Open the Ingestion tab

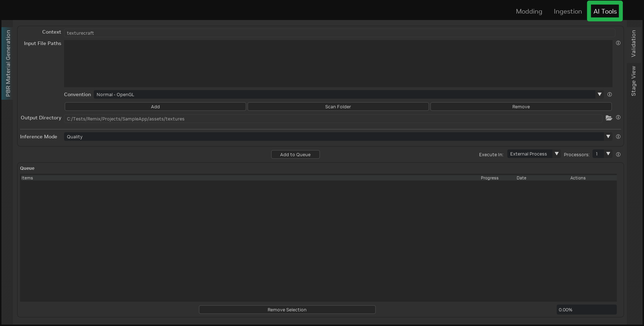[568, 11]
